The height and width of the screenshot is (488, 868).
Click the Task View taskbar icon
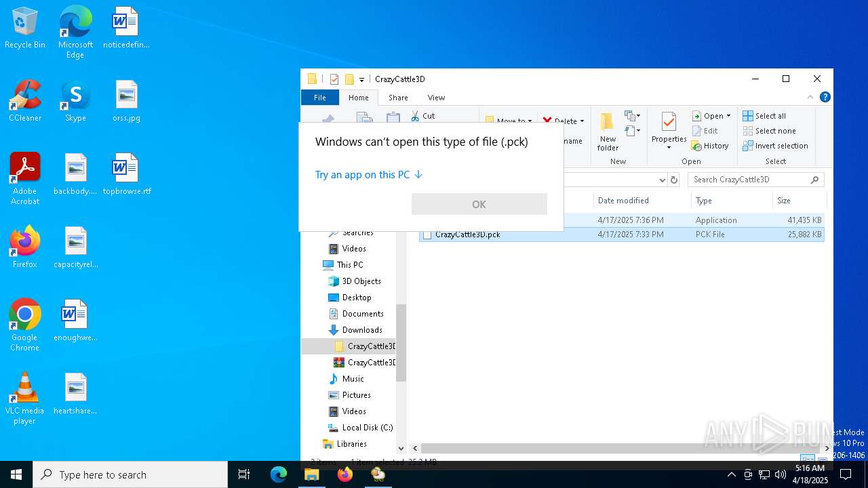pyautogui.click(x=244, y=474)
